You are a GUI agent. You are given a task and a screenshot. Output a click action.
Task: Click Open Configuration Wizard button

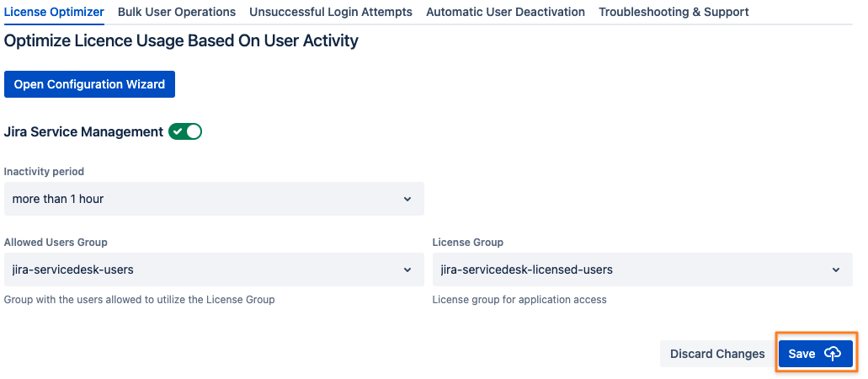click(90, 84)
